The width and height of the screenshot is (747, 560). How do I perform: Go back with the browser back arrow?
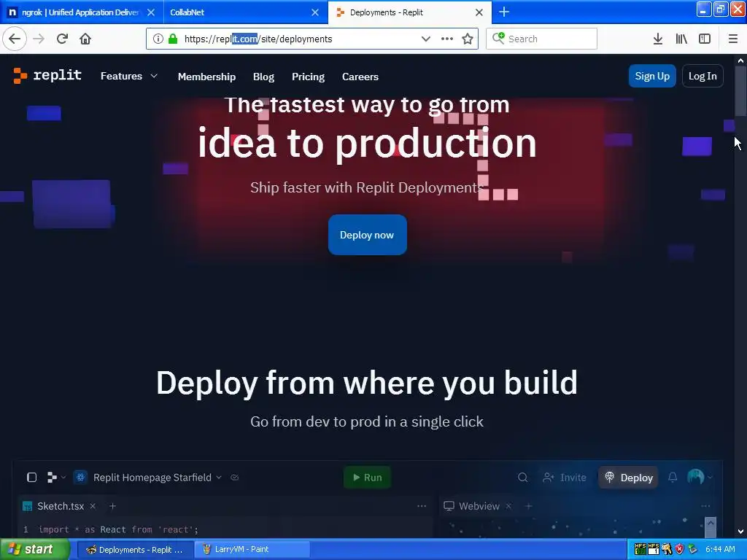pos(15,39)
